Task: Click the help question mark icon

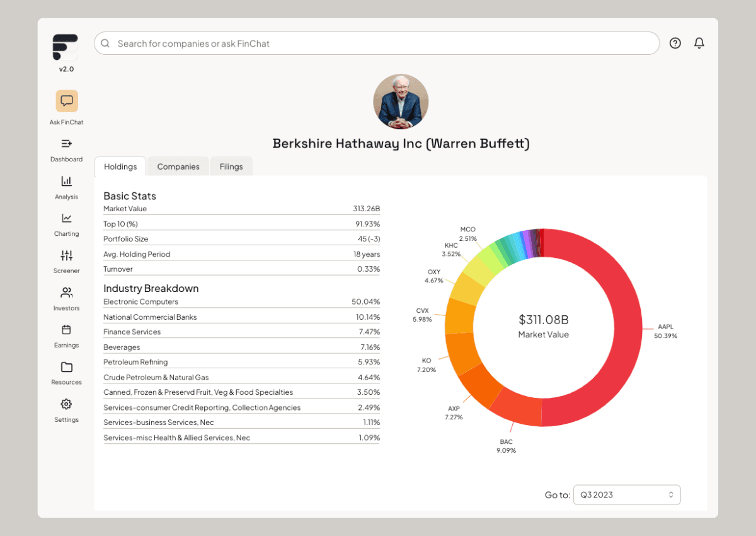Action: [675, 43]
